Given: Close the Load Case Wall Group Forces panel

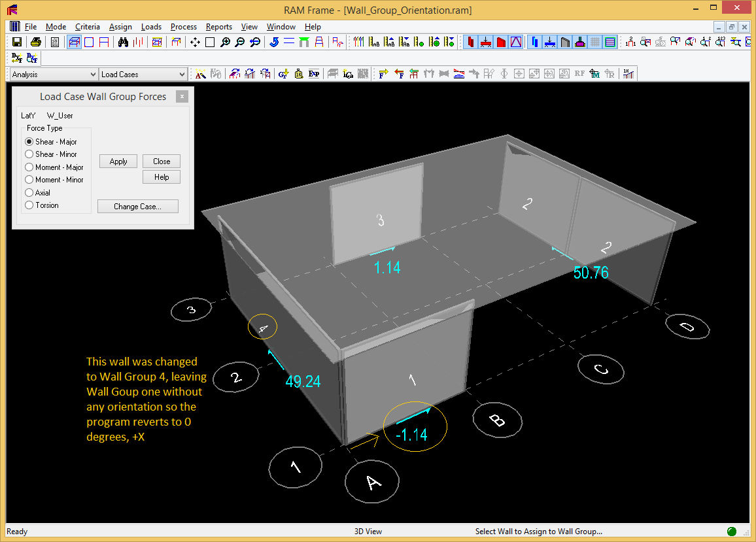Looking at the screenshot, I should click(x=182, y=97).
